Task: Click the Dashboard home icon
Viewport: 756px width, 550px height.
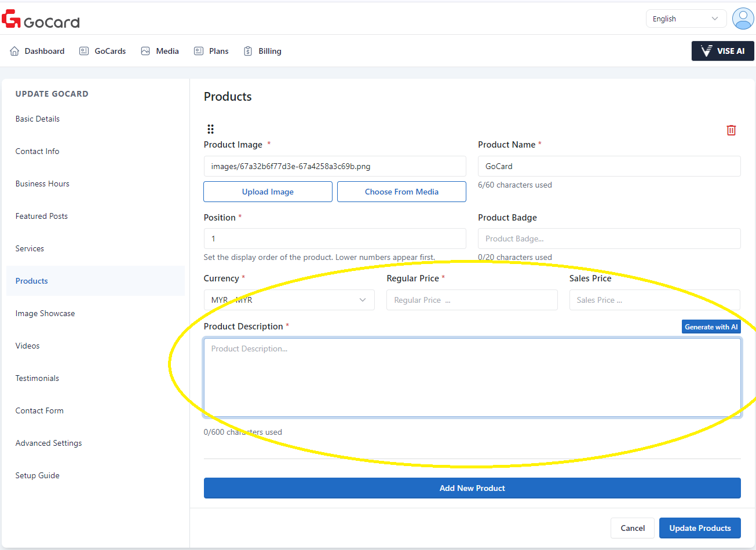Action: tap(14, 51)
